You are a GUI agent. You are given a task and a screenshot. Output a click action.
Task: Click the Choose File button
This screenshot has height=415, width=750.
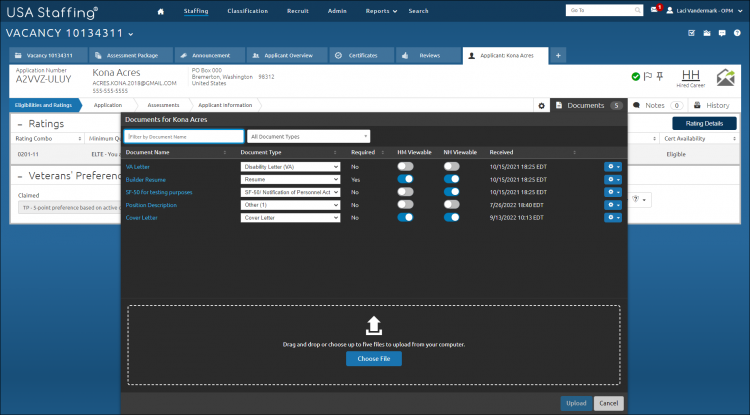pyautogui.click(x=374, y=359)
